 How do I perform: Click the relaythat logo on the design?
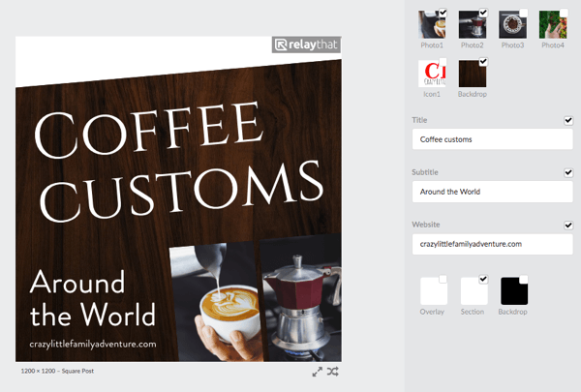(x=306, y=45)
